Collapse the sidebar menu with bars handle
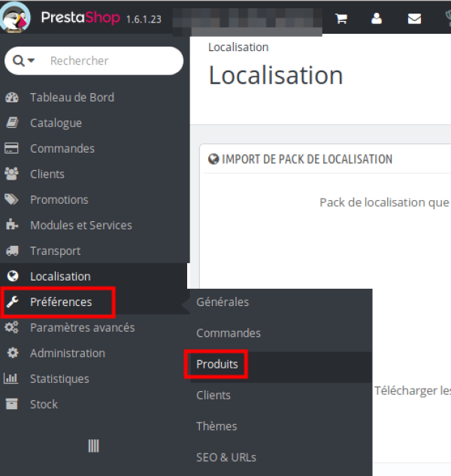 coord(93,446)
